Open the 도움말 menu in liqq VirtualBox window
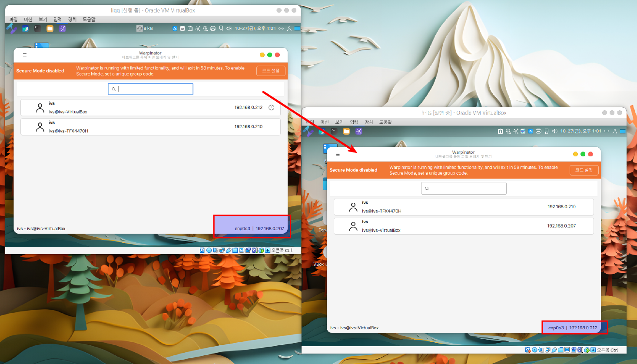The width and height of the screenshot is (637, 364). pyautogui.click(x=89, y=20)
